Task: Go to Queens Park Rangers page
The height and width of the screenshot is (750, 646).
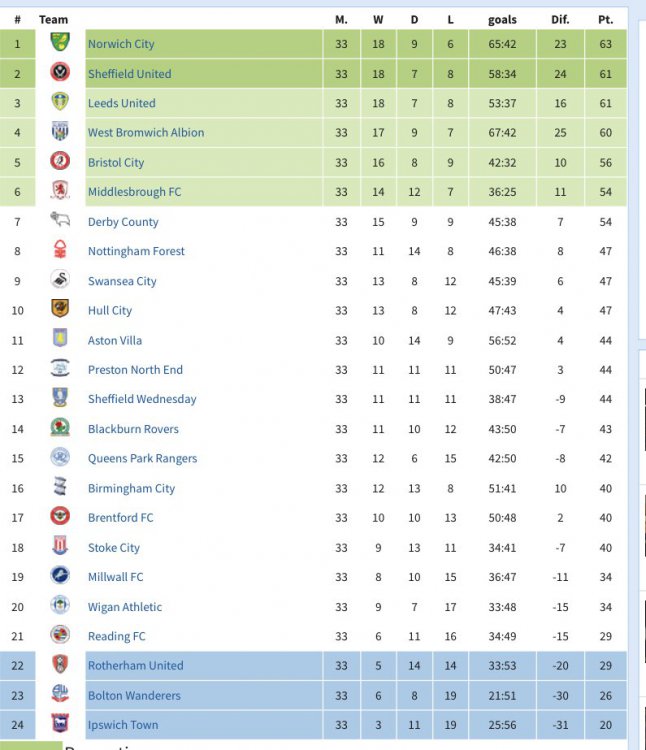Action: tap(142, 459)
